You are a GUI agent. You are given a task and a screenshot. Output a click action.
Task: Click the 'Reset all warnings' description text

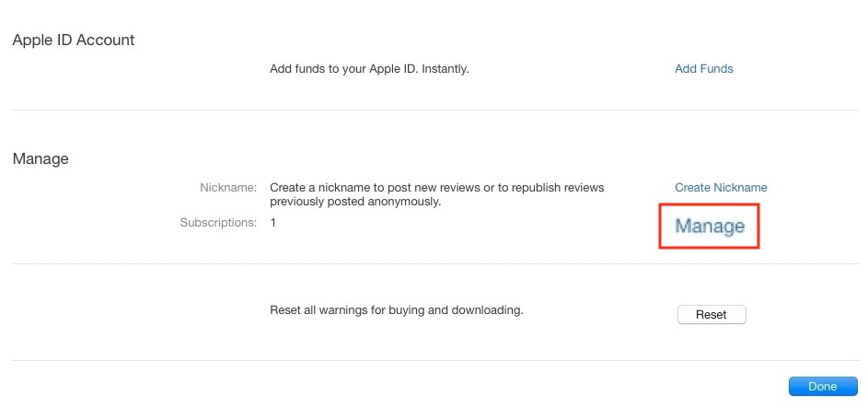(x=396, y=310)
